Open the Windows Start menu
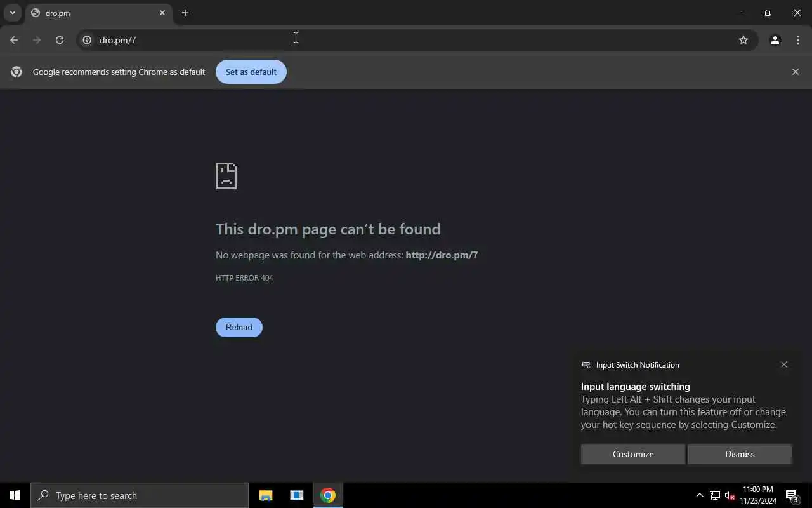 point(15,495)
